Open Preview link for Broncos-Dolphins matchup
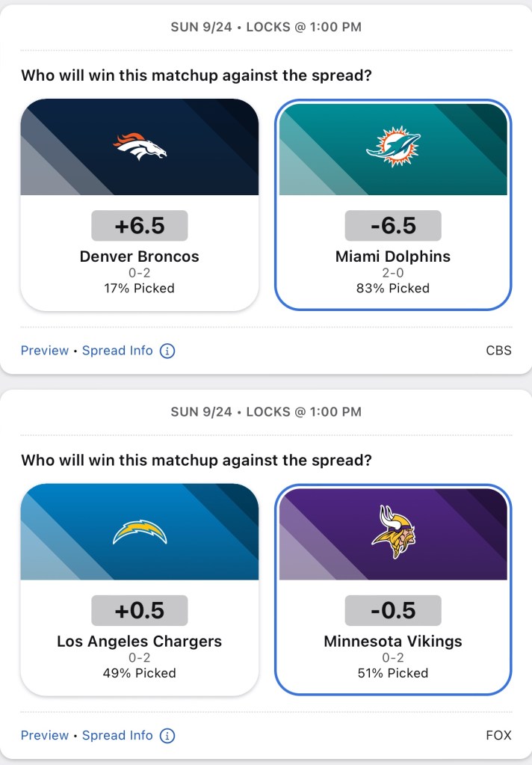 (x=44, y=351)
